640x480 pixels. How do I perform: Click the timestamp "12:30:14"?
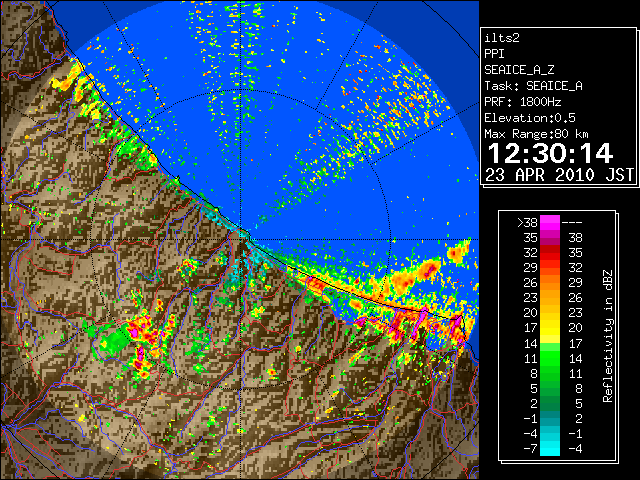tap(550, 153)
